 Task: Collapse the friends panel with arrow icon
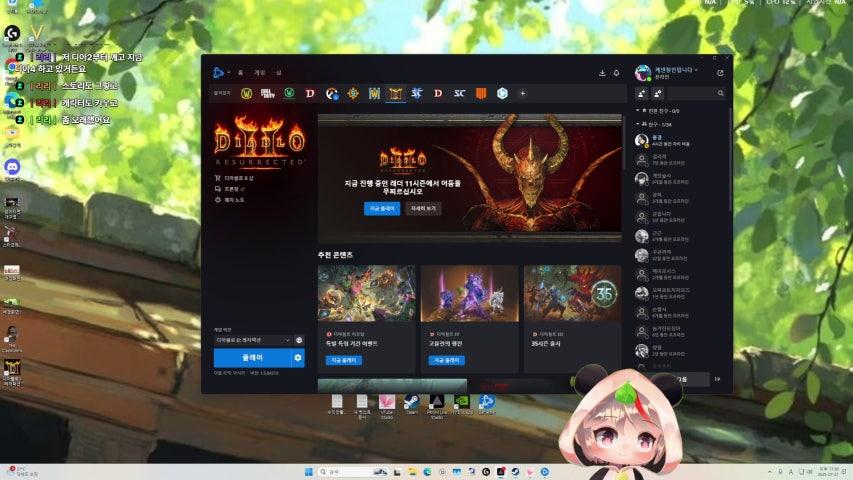718,379
